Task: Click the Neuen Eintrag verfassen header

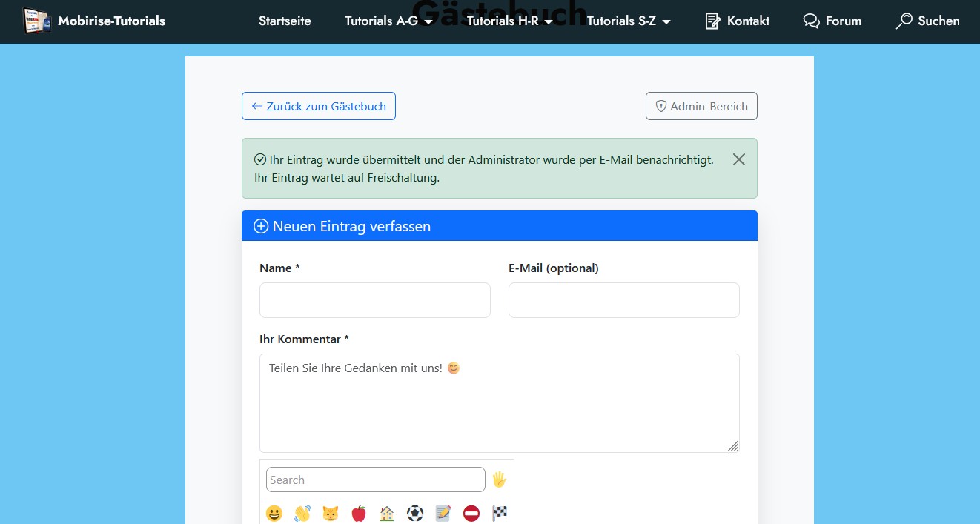Action: [x=500, y=226]
